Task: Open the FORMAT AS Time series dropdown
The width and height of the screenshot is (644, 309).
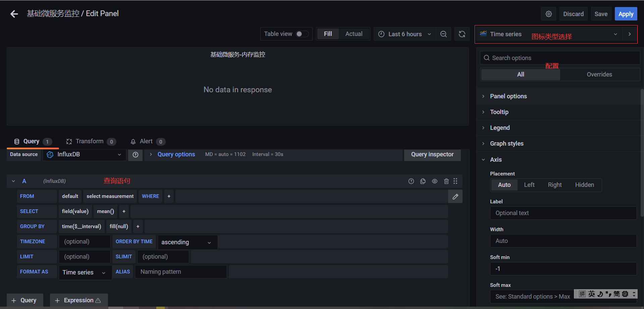Action: tap(85, 272)
